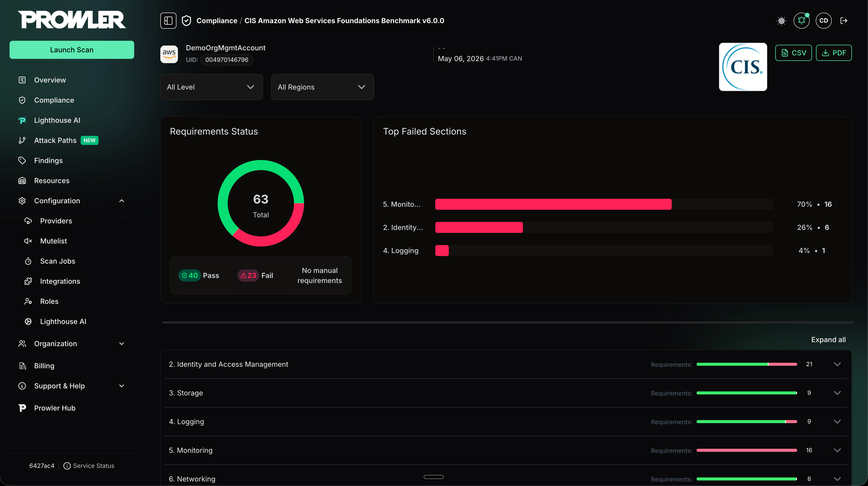868x486 pixels.
Task: Open the All Regions dropdown
Action: 322,87
